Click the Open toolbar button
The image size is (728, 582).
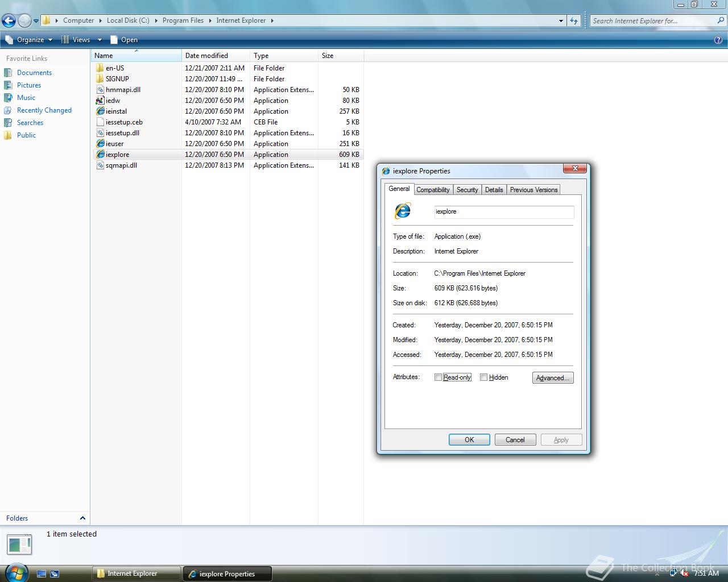coord(124,40)
